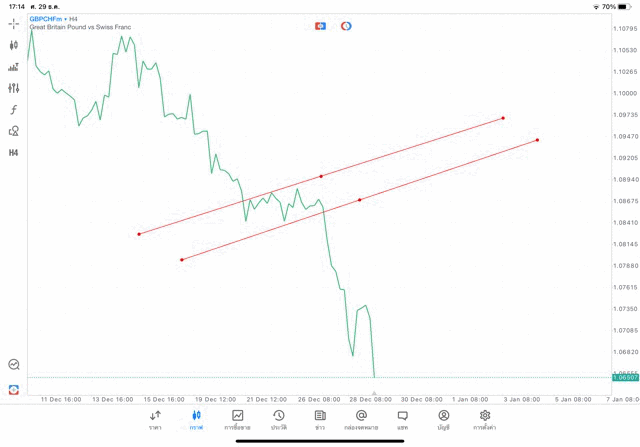Open candlestick chart type selector
The image size is (640, 447).
pos(14,45)
